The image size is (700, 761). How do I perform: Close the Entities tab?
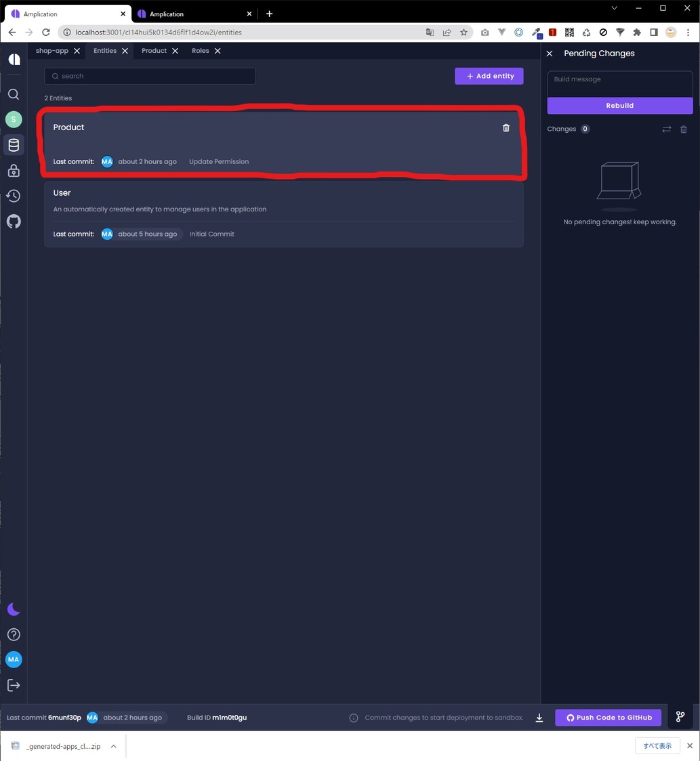pyautogui.click(x=125, y=51)
